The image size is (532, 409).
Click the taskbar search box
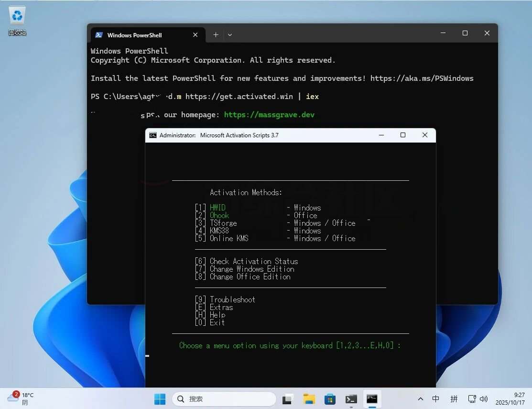click(x=224, y=399)
